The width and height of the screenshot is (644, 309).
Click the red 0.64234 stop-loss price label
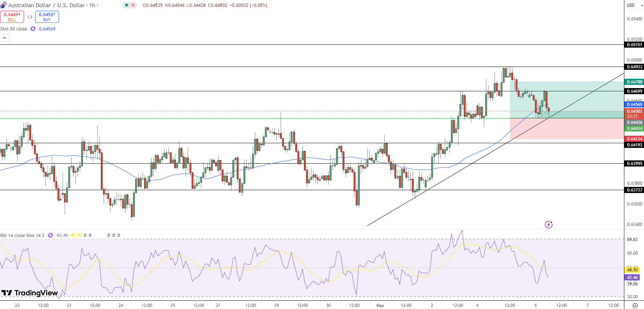pos(634,139)
